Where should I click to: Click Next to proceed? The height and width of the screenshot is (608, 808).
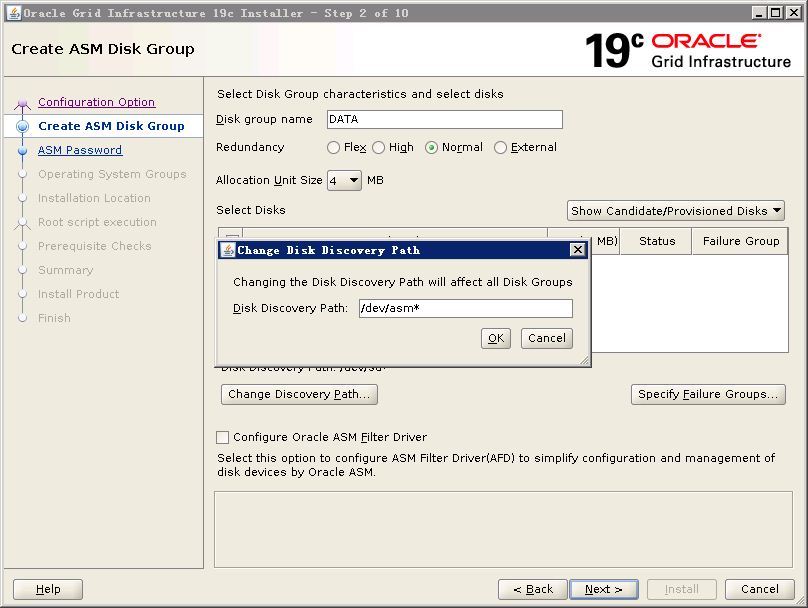604,589
